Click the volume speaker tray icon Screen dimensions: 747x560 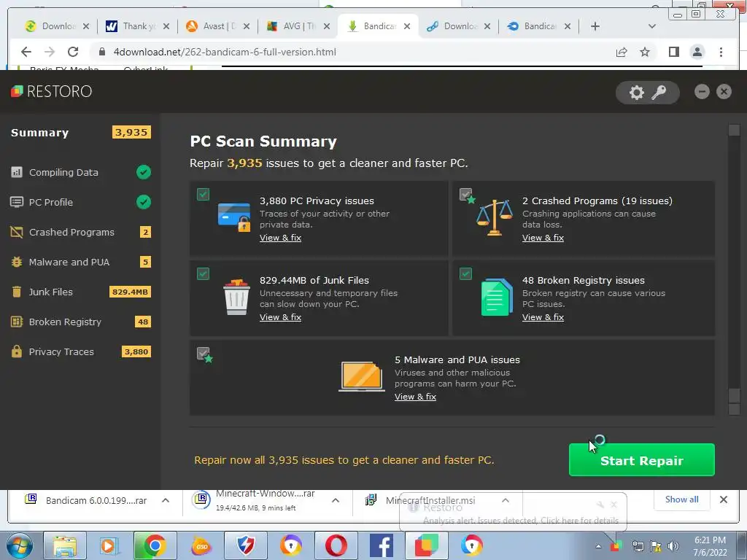(x=673, y=546)
